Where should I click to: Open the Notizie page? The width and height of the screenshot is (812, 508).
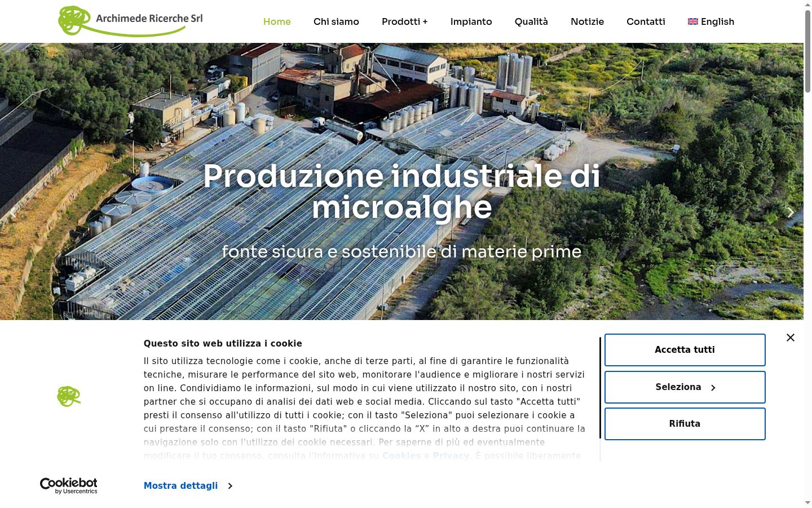point(587,21)
